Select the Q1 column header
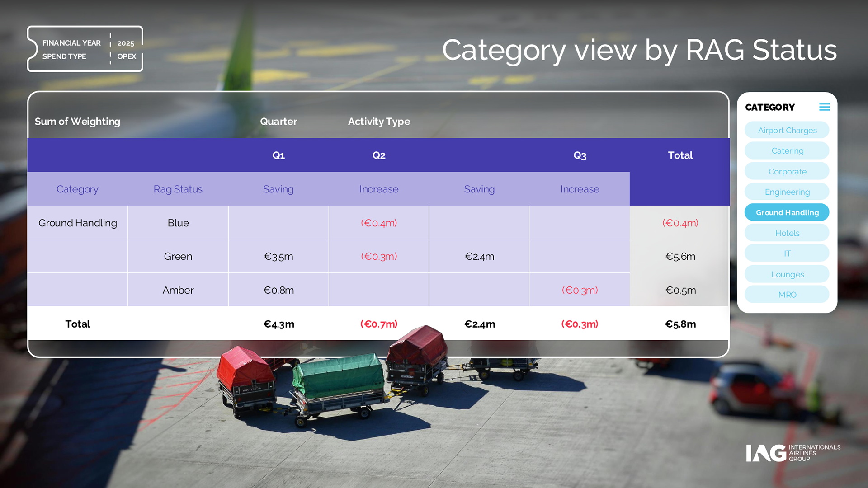 pos(278,155)
